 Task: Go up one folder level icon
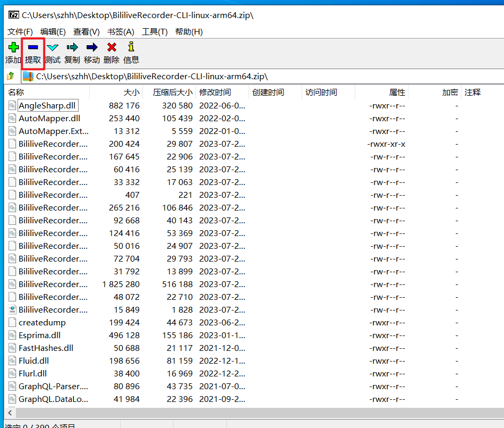tap(11, 76)
